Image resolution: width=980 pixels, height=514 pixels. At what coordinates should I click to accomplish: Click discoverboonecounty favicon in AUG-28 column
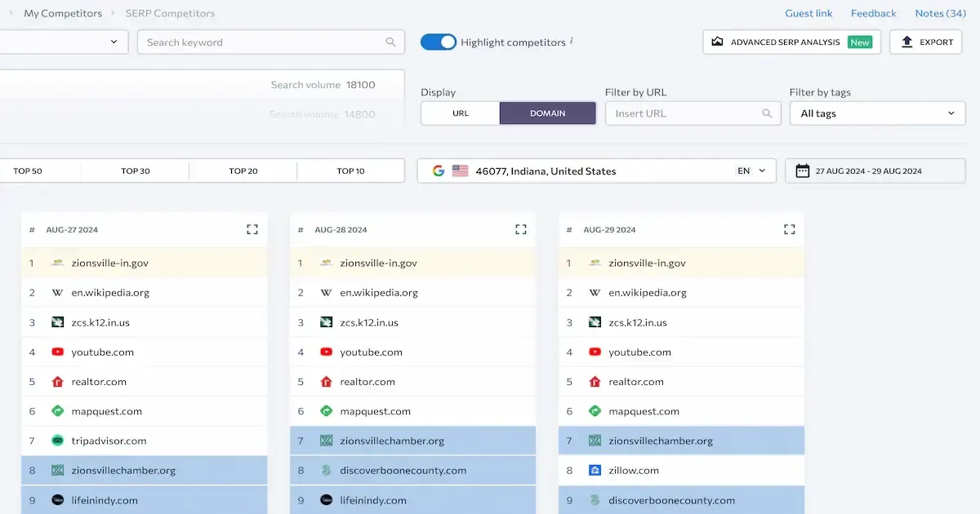click(326, 470)
